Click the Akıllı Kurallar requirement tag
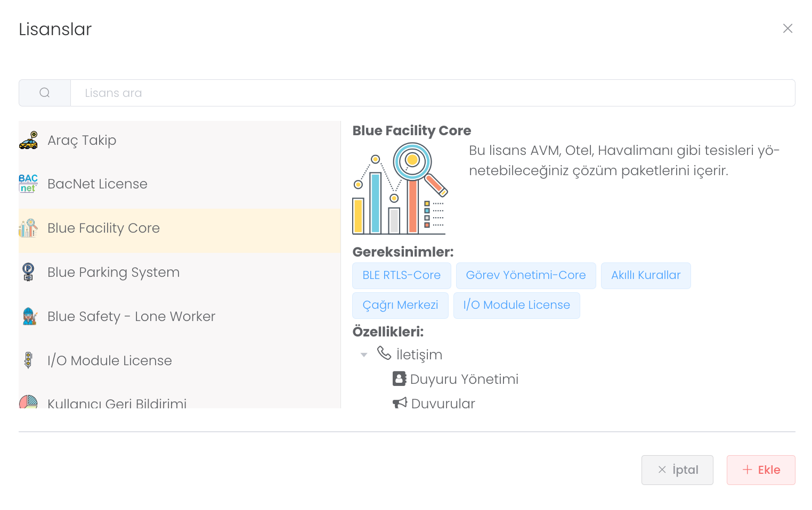This screenshot has height=510, width=812. point(645,275)
